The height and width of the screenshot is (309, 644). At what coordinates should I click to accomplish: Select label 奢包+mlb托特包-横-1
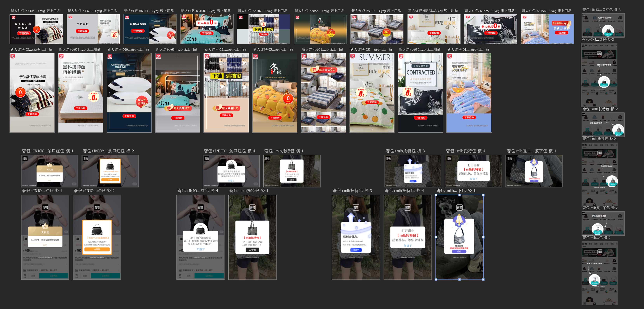[x=284, y=151]
